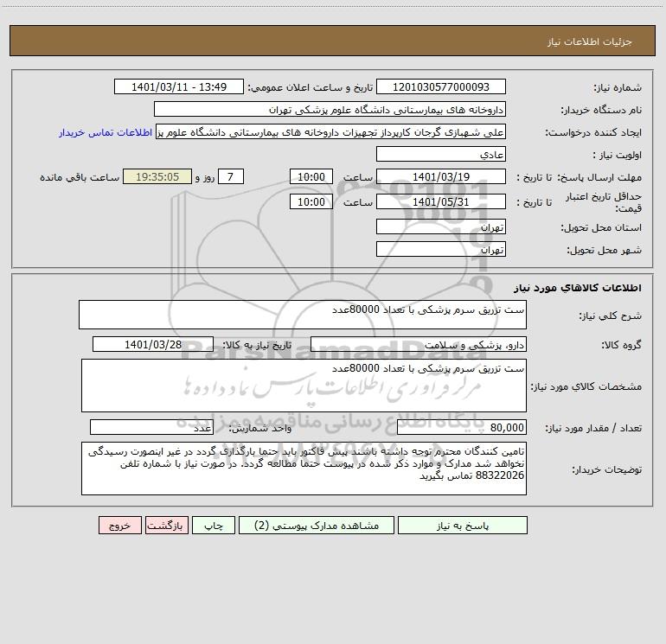666x644 pixels.
Task: Open اطلاعات تماس خریدار link
Action: tap(106, 132)
